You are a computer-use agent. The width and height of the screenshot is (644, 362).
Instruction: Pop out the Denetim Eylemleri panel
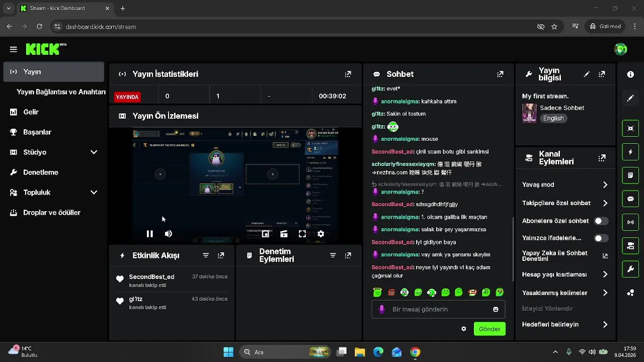pos(348,255)
